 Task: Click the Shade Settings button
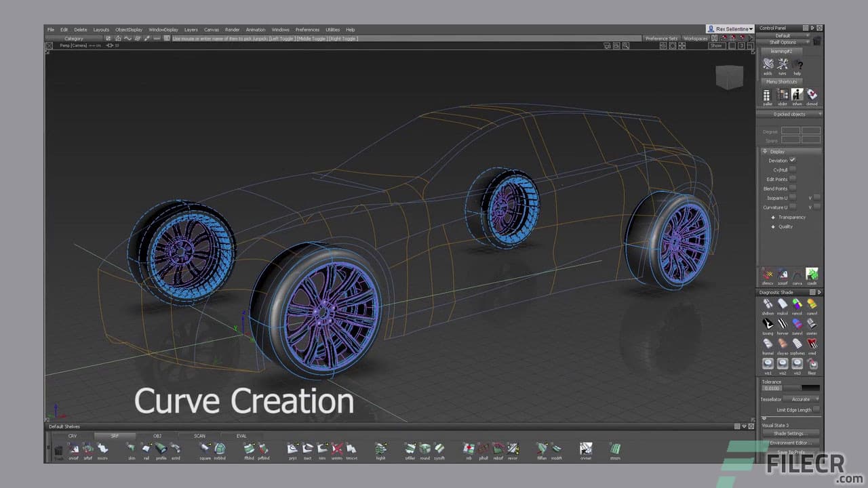791,433
